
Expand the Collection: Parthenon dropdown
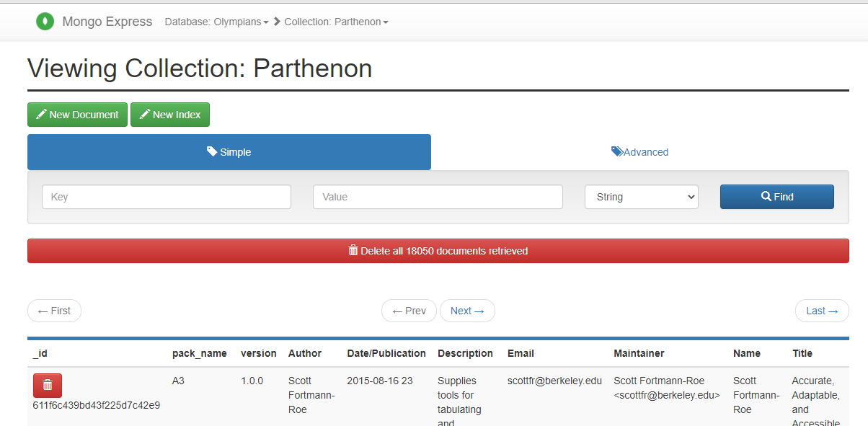[x=336, y=22]
